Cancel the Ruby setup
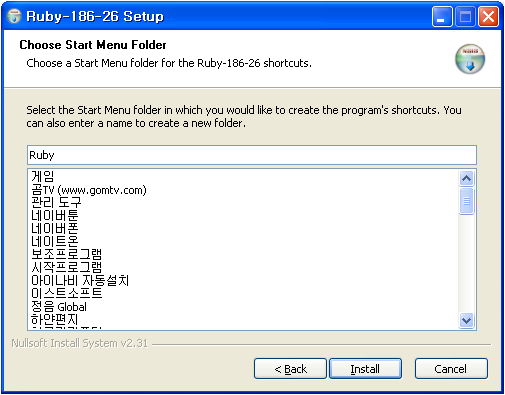 451,369
